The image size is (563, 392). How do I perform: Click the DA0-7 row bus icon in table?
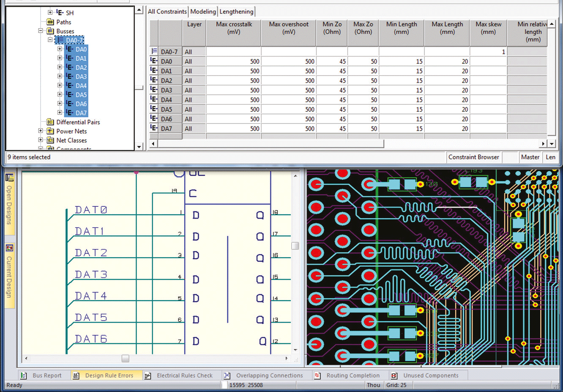[x=154, y=51]
